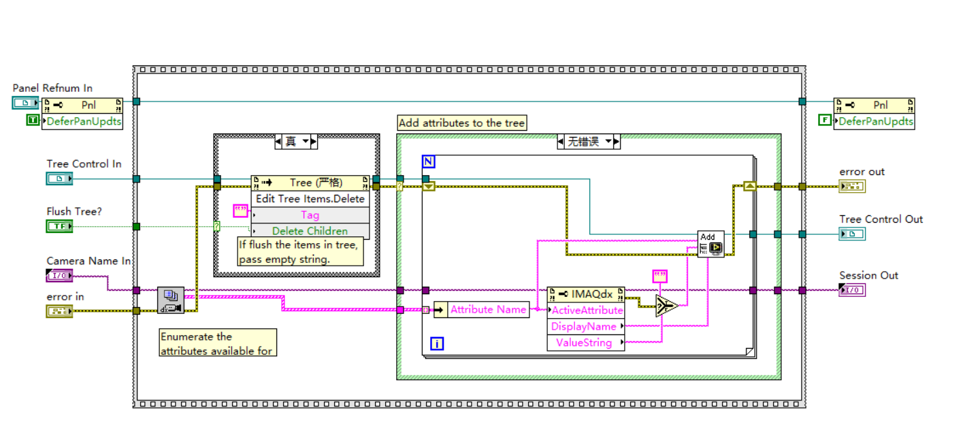Click the 'Add attributes to the tree' label

point(461,123)
